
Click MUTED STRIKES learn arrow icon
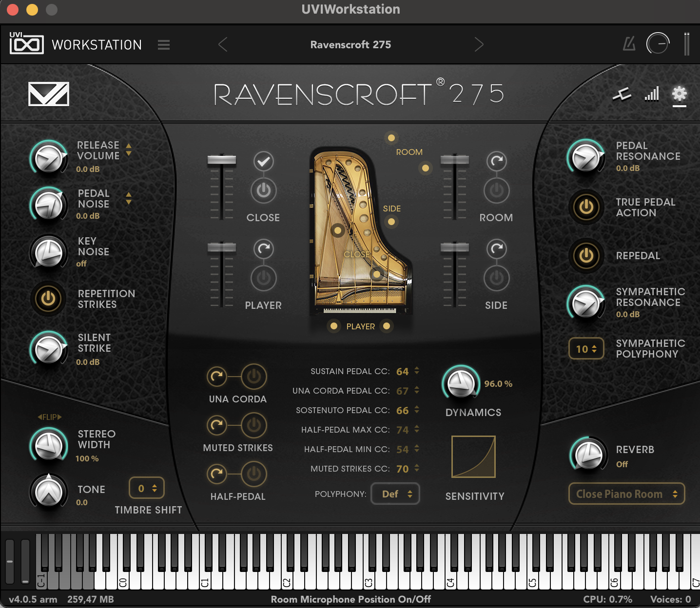pos(217,425)
